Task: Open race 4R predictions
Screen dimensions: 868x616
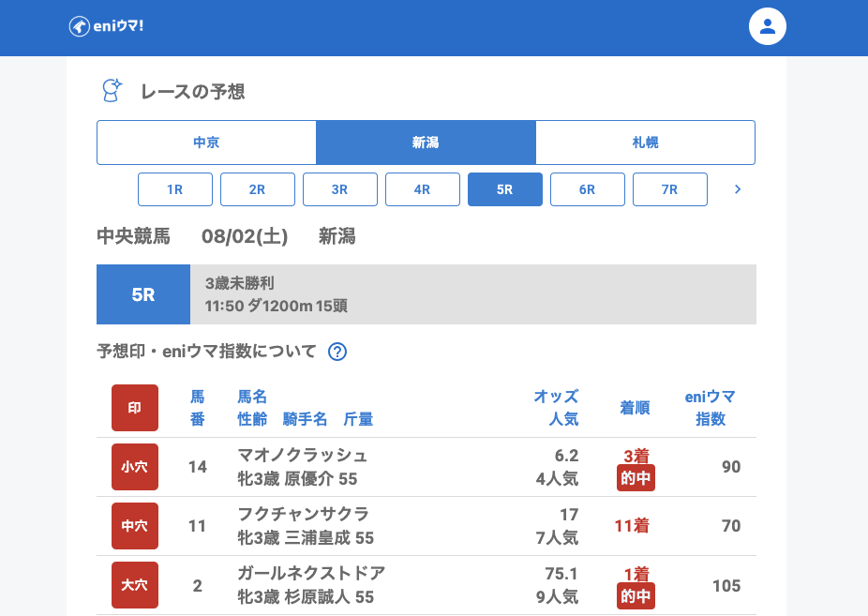Action: pos(423,189)
